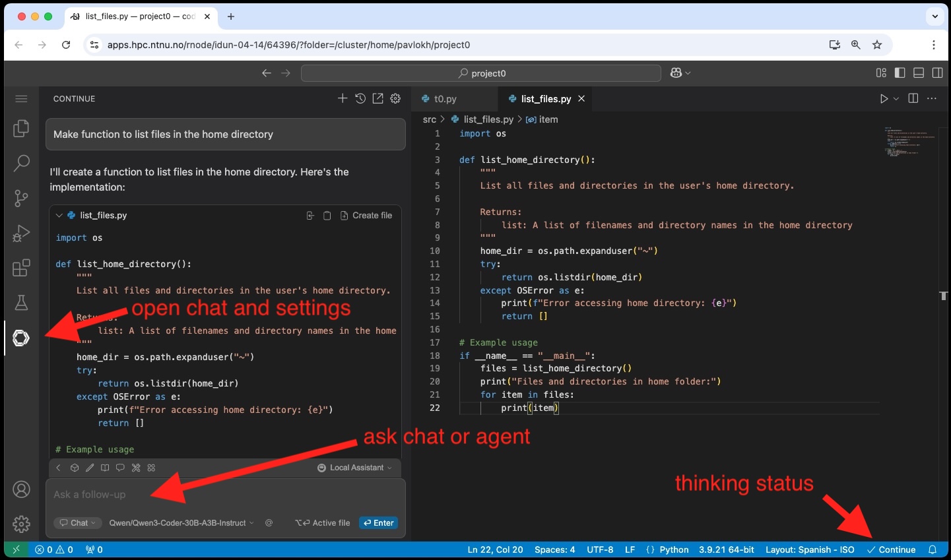Add context with the @ icon
Viewport: 951px width, 560px height.
[x=269, y=523]
